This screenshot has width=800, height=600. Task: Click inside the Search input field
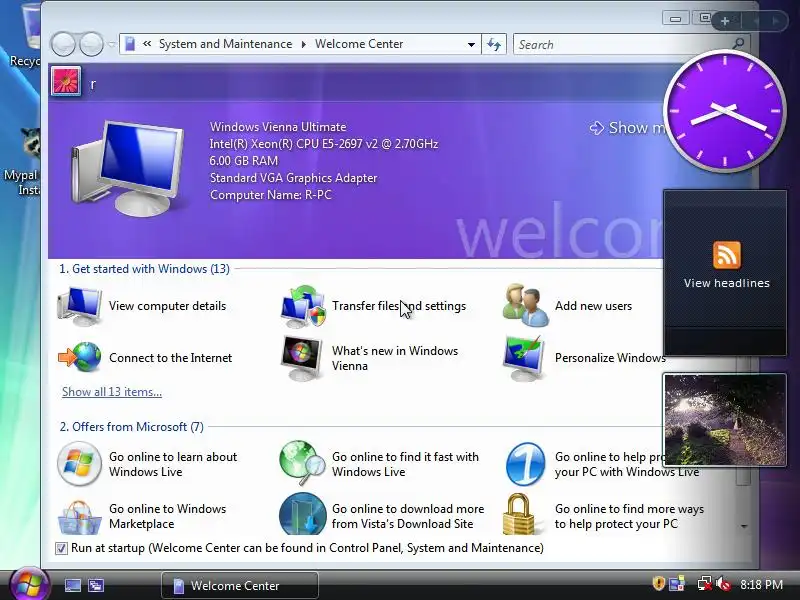(x=622, y=44)
